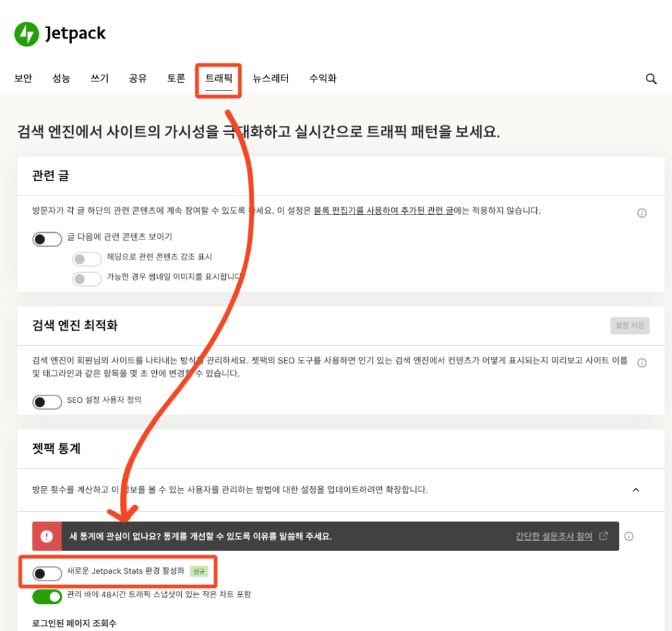
Task: Click the 로그인된 페이지 조회수 label
Action: click(x=74, y=623)
